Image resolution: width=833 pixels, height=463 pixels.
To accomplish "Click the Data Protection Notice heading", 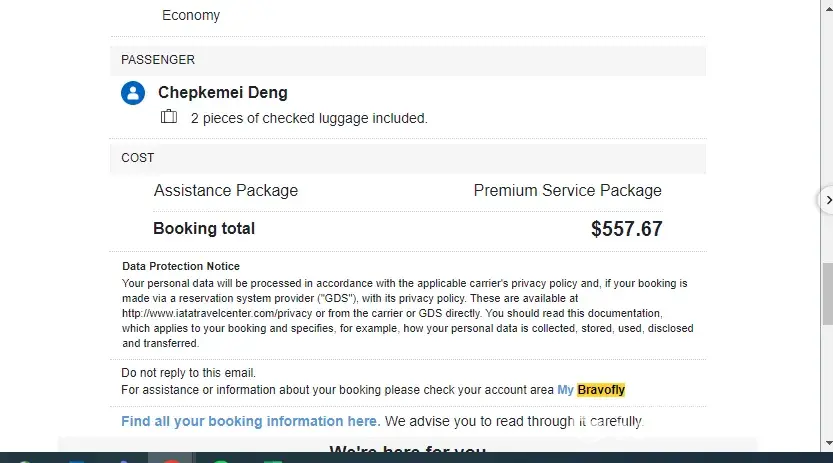I will (181, 266).
